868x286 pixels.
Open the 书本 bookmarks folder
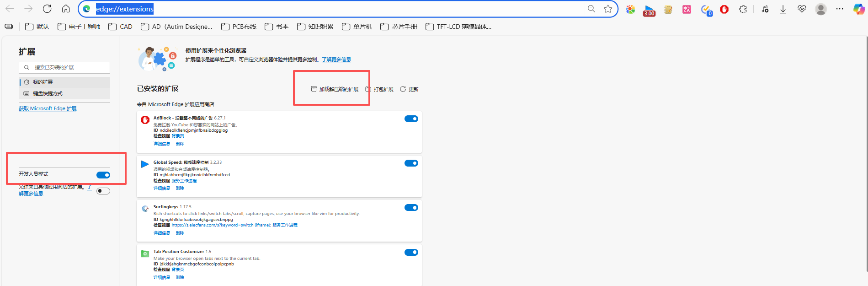click(277, 27)
